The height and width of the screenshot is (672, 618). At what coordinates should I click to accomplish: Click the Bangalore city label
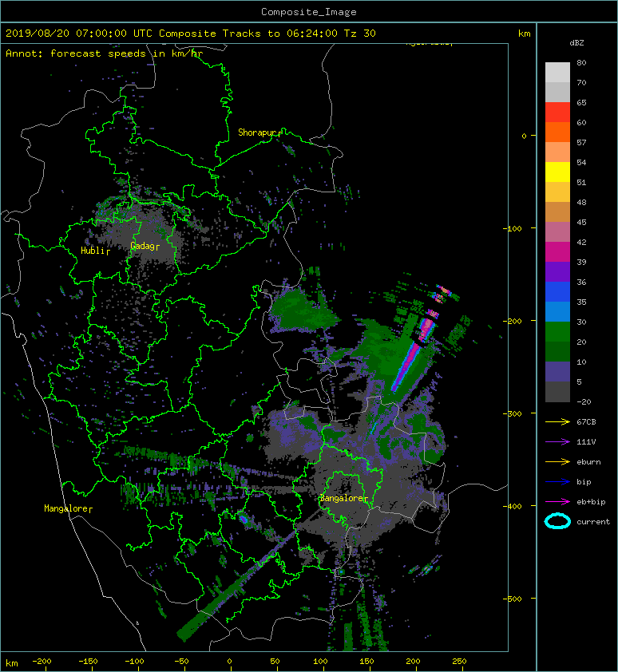coord(342,498)
